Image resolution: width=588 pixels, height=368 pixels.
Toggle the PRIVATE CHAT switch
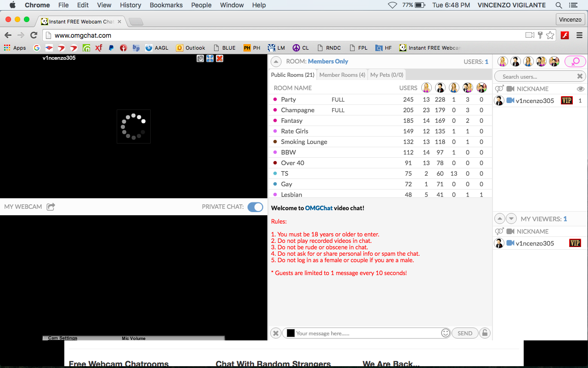[x=255, y=207]
